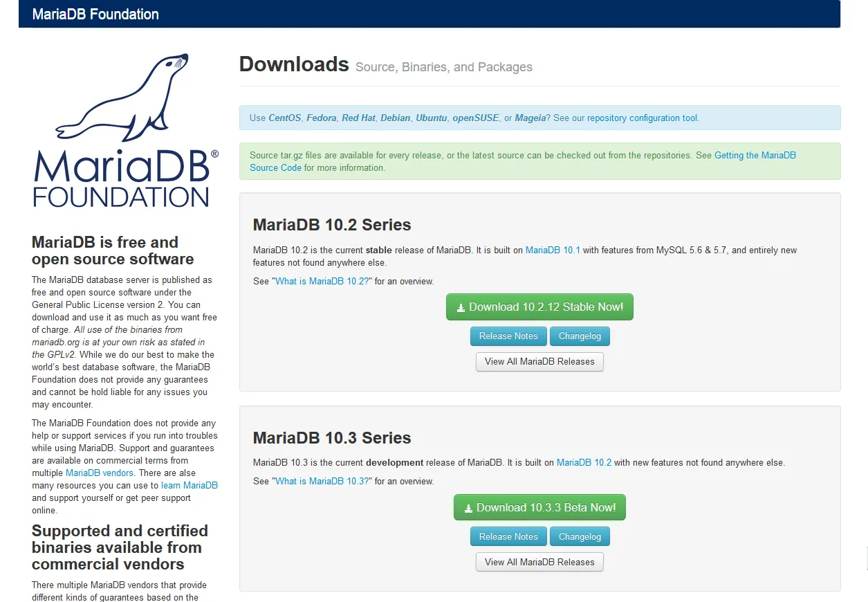Click the 'MariaDB is free and open source software' heading
This screenshot has width=868, height=602.
pyautogui.click(x=113, y=250)
